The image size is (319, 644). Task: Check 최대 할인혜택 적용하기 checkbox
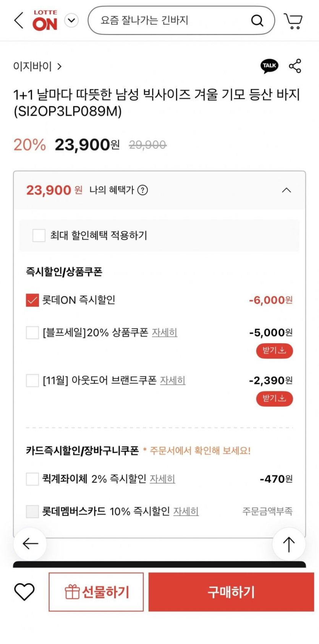point(39,235)
